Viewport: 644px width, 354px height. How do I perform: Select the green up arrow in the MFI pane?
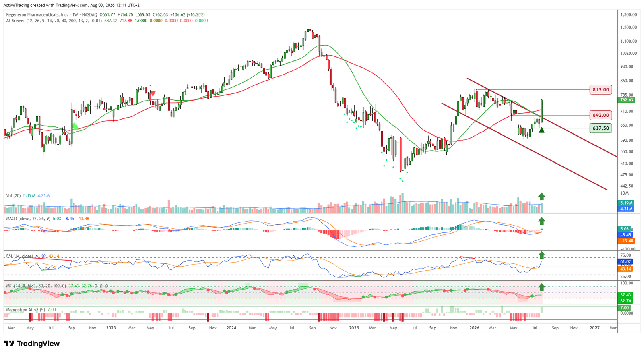pos(542,287)
